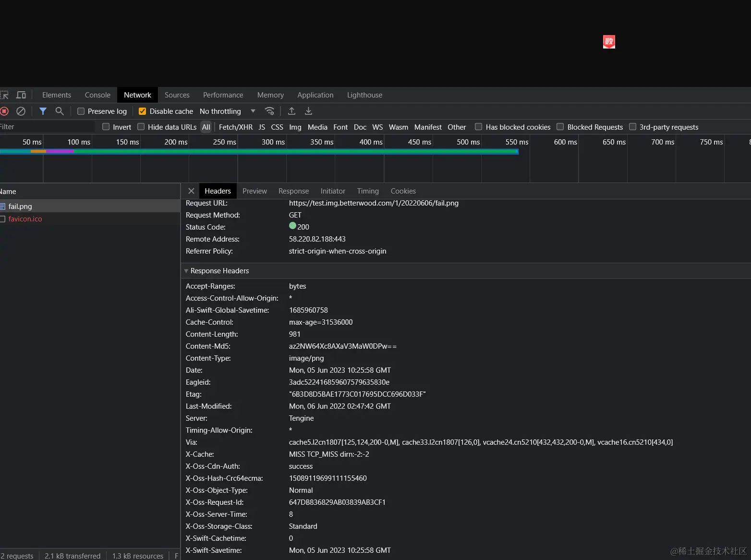
Task: Uncheck Disable cache checkbox
Action: point(142,111)
